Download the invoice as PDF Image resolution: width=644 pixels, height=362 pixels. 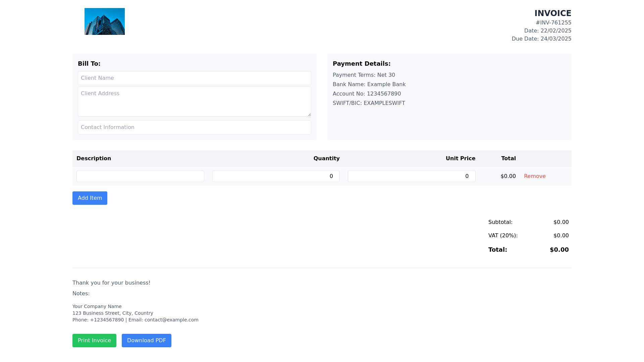[x=146, y=341]
